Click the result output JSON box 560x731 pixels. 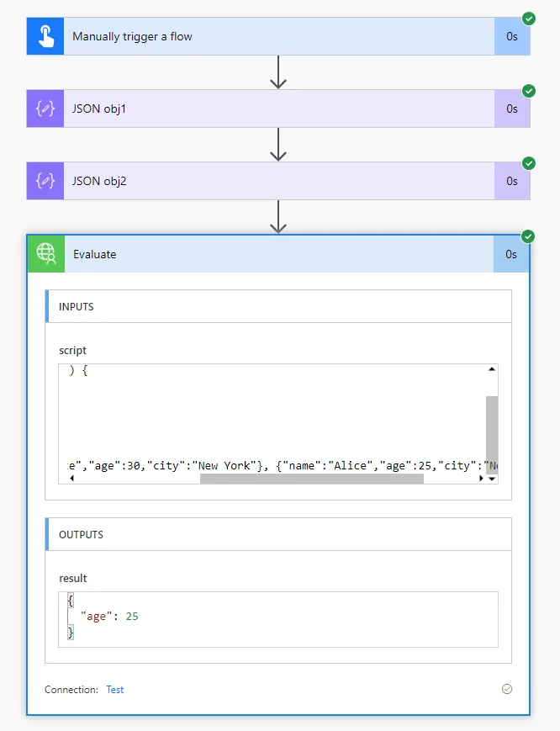[x=277, y=618]
